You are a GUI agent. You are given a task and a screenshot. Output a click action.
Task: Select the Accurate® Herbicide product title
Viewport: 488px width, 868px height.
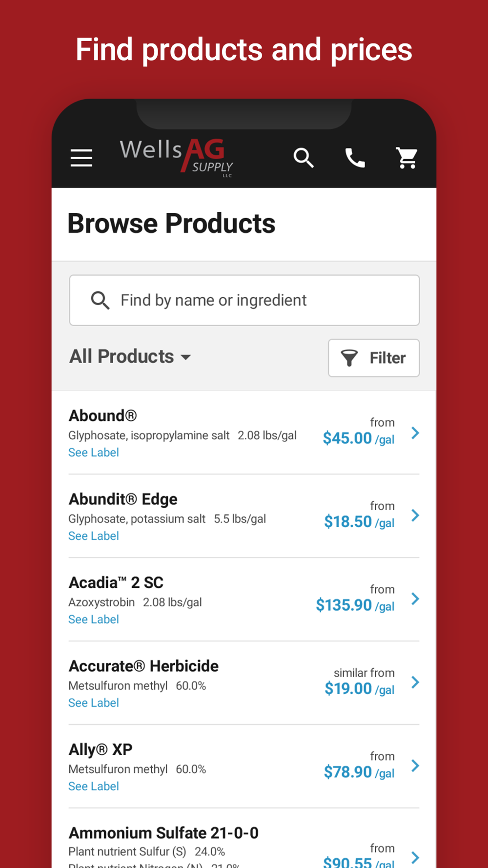coord(143,666)
